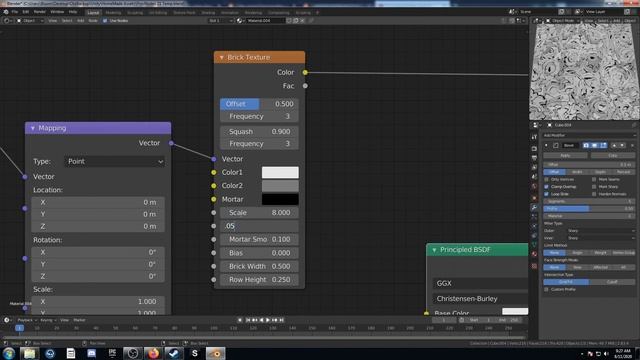Open the timeline Playback menu
Screen dimensions: 640x360
click(x=27, y=320)
